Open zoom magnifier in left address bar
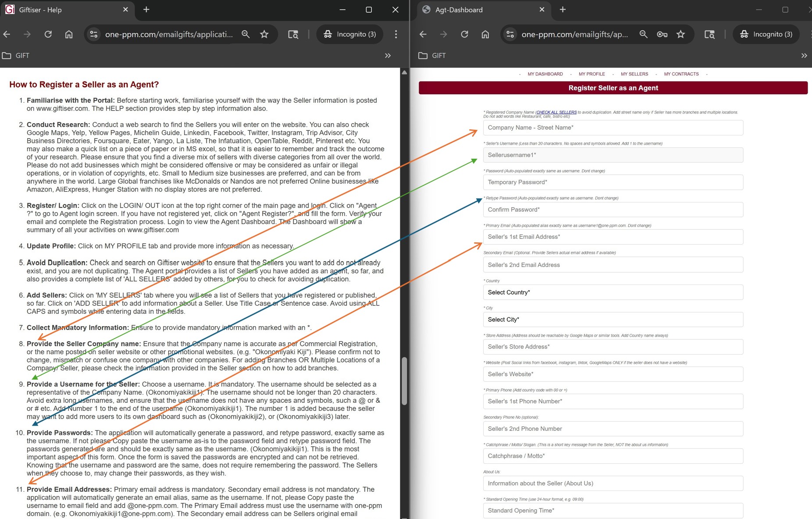The width and height of the screenshot is (812, 519). tap(246, 34)
